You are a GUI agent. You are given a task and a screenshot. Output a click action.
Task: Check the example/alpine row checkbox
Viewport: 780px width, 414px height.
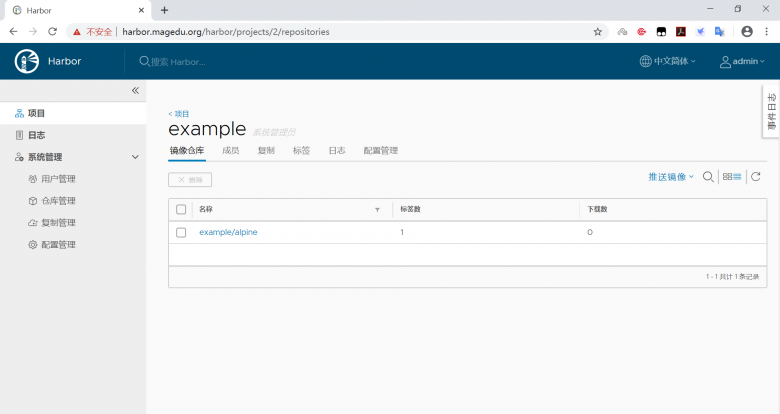(x=181, y=232)
